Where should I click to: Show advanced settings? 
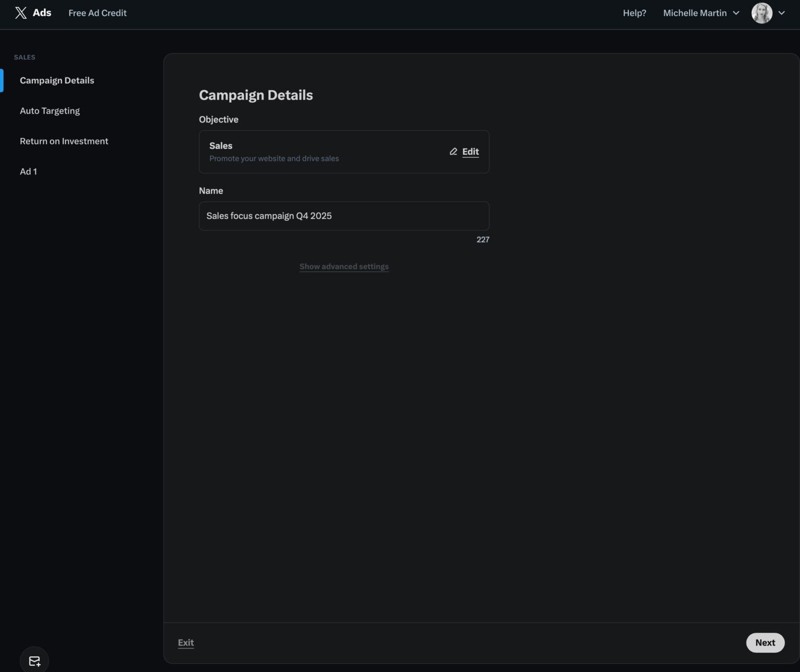click(x=344, y=266)
